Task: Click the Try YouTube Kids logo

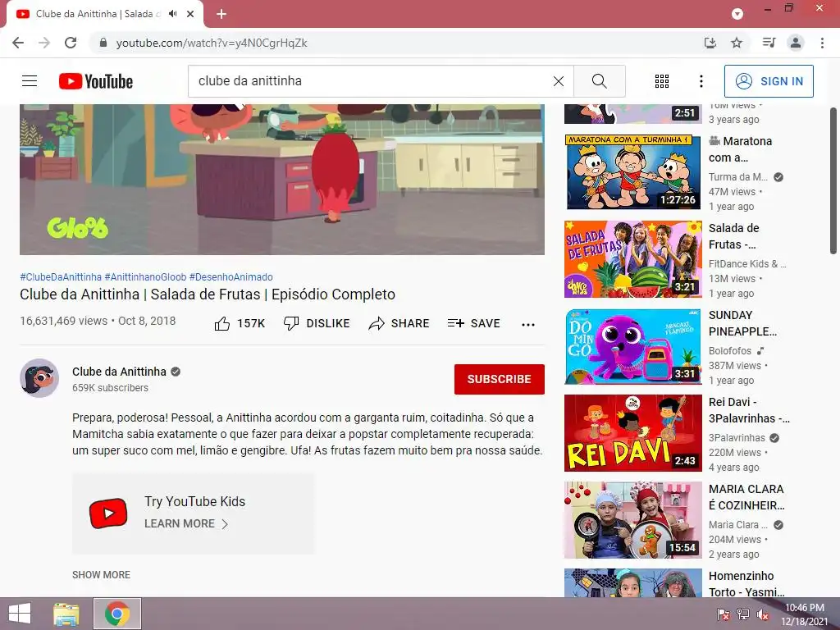Action: pos(108,514)
